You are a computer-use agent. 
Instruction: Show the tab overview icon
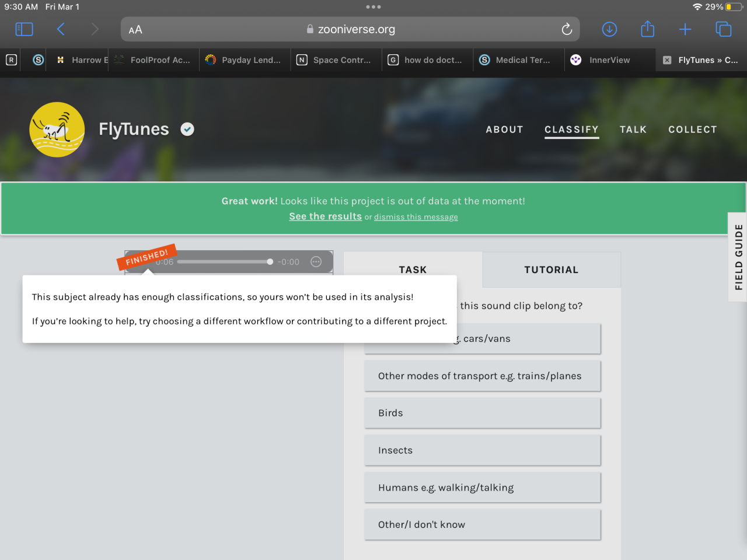pos(724,29)
